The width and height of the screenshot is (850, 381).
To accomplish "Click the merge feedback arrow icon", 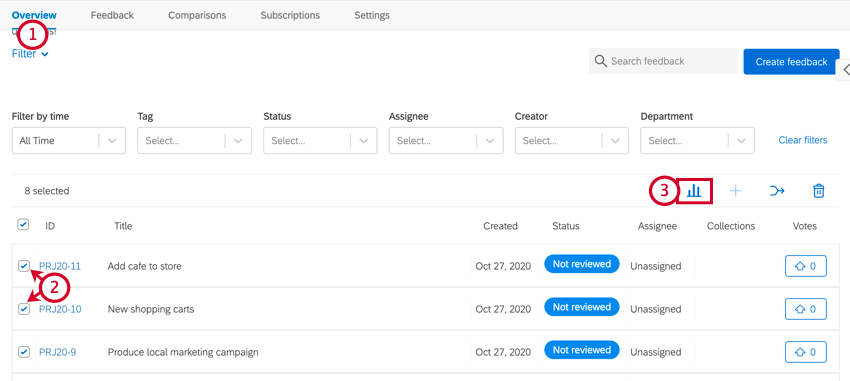I will click(x=777, y=191).
